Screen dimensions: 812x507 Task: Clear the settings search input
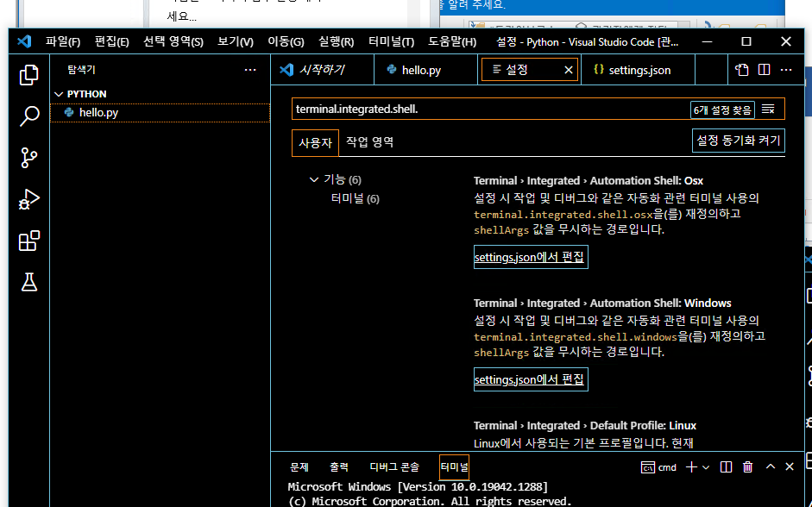(x=769, y=110)
